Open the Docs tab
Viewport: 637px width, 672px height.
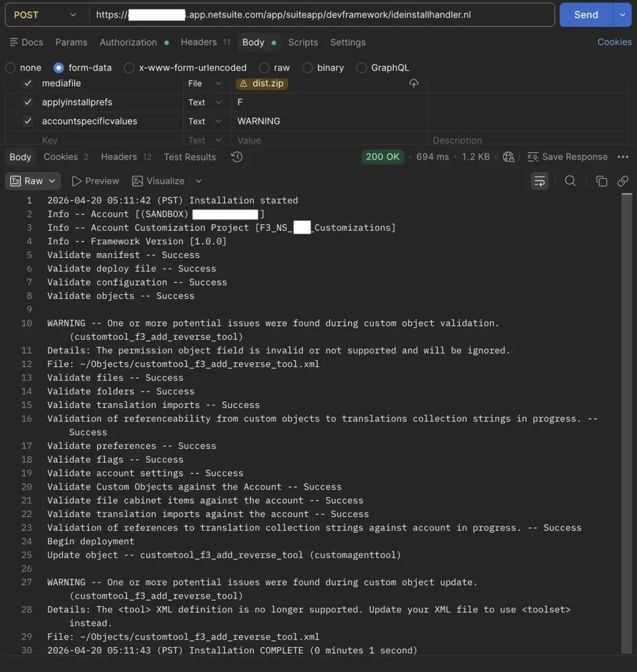coord(26,42)
